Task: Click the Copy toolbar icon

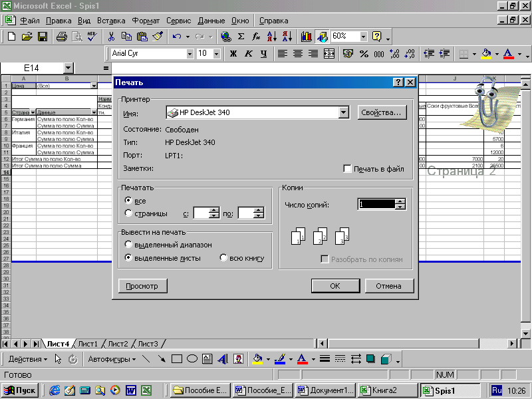Action: (x=126, y=37)
